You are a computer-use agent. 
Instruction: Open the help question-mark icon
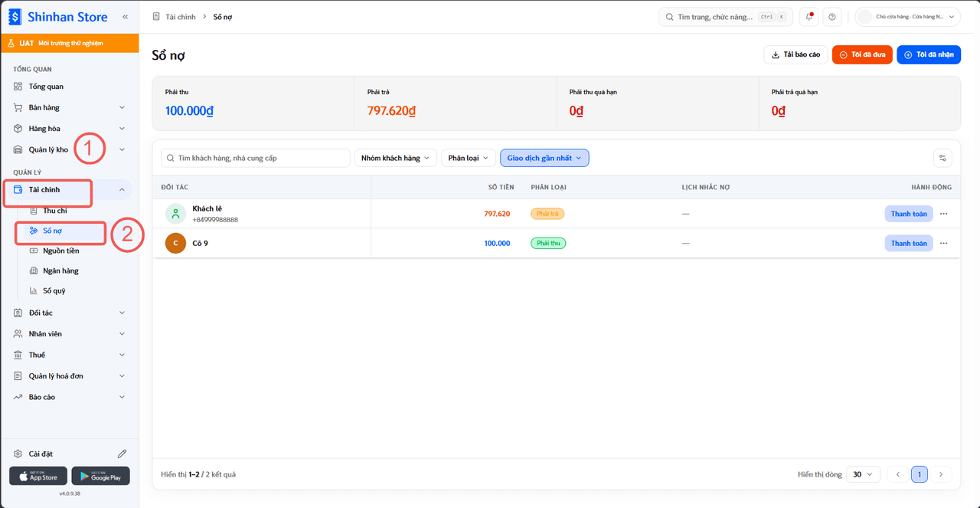click(832, 17)
